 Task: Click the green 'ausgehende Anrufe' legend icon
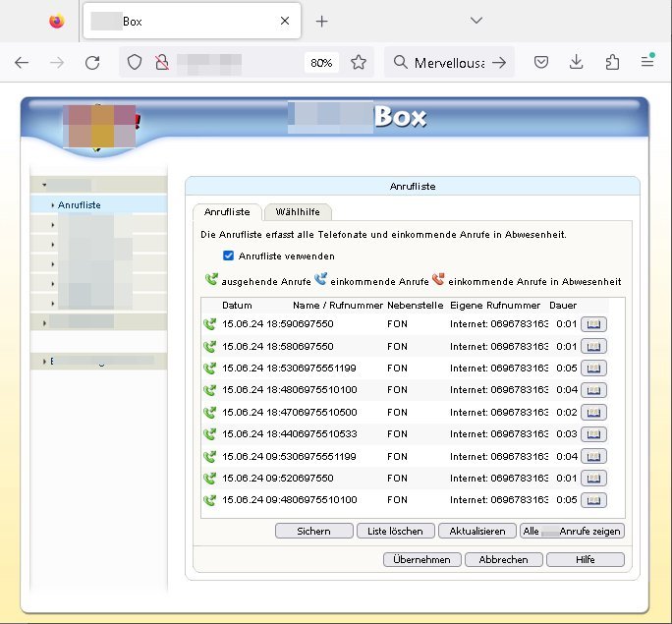click(211, 279)
